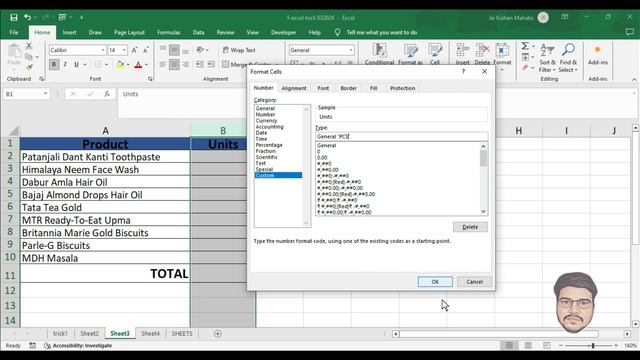Open Font Color dropdown arrow
Screen dimensions: 640x360
coord(146,64)
